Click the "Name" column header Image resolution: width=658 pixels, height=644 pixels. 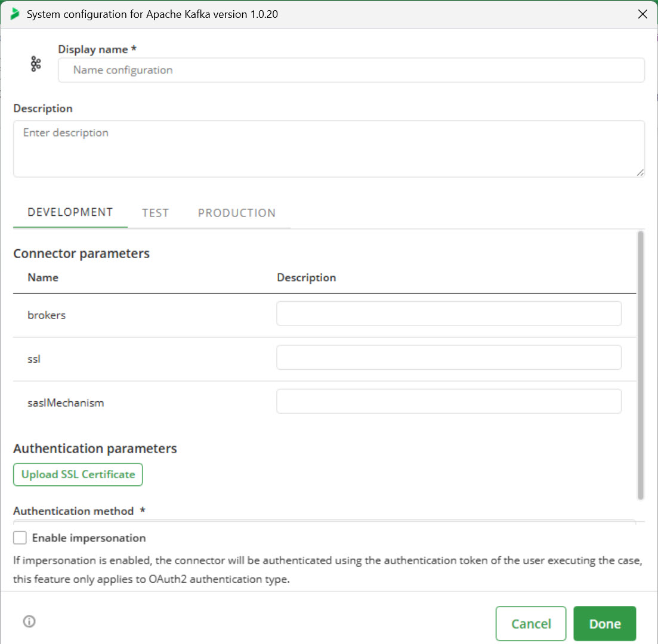pos(43,277)
